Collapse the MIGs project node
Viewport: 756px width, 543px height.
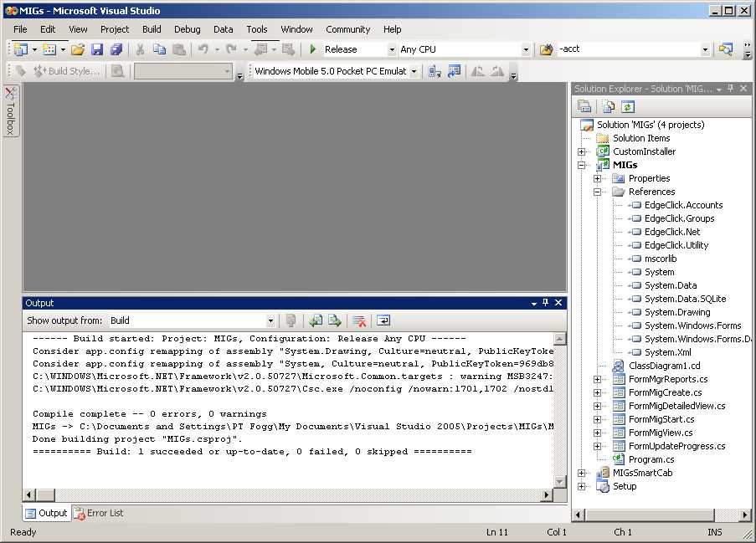tap(582, 165)
